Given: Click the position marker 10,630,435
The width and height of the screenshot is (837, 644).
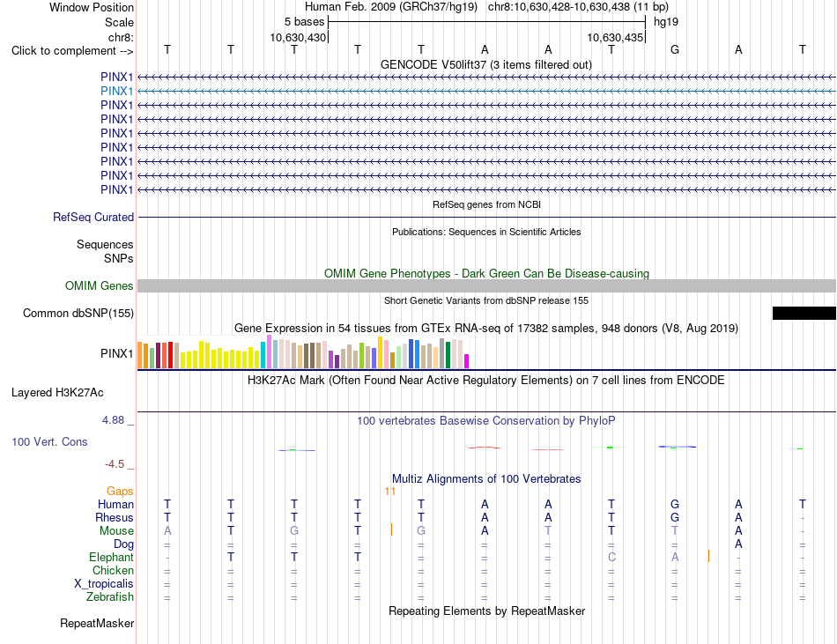Looking at the screenshot, I should coord(615,37).
